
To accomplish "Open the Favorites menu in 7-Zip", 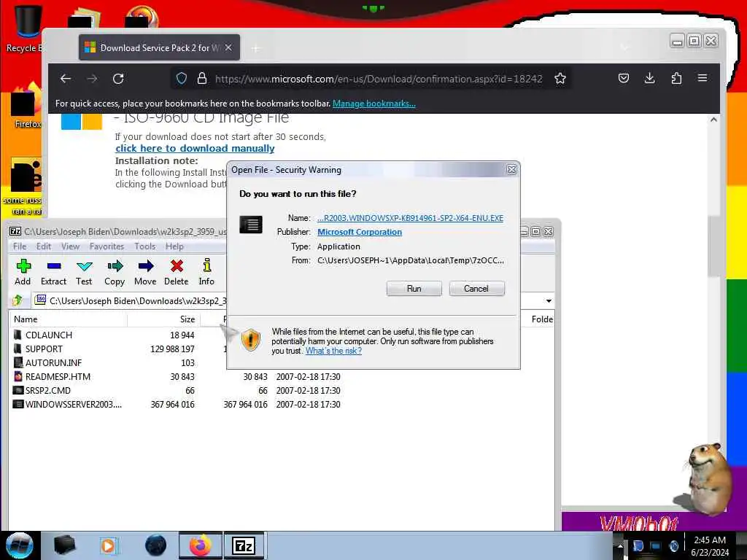I will 107,246.
